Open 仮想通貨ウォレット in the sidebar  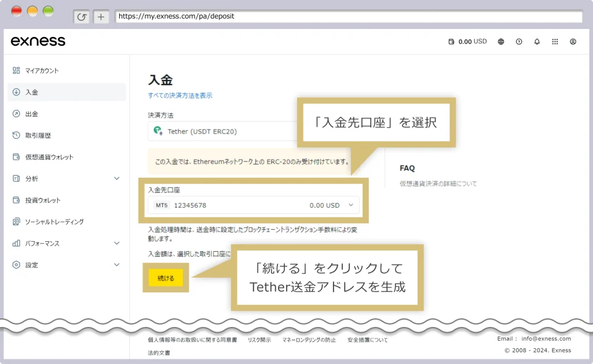click(x=50, y=157)
